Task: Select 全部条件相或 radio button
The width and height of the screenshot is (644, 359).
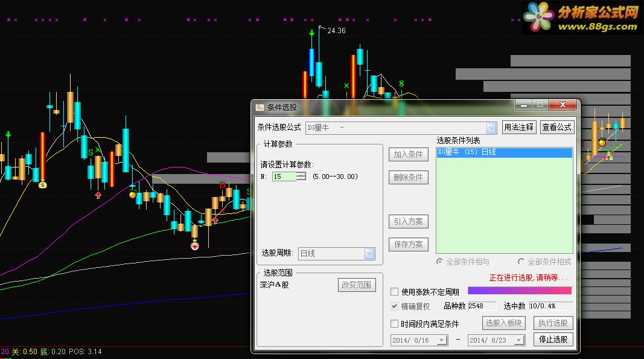Action: [521, 262]
